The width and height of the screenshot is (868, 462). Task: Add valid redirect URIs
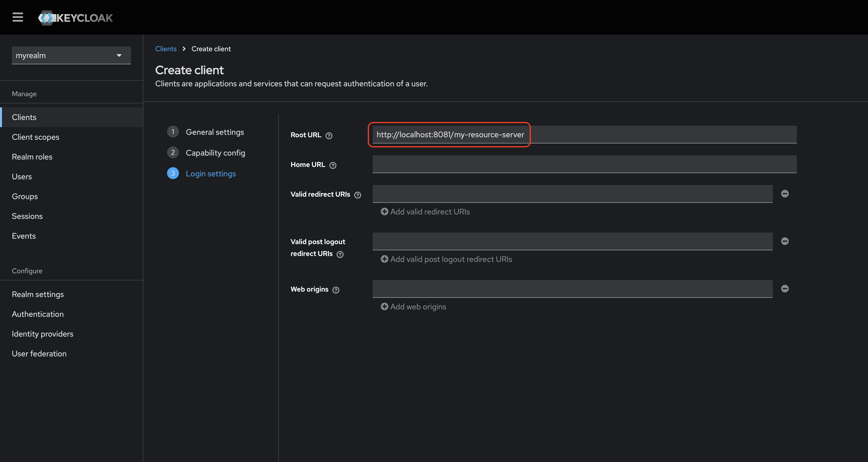tap(425, 212)
